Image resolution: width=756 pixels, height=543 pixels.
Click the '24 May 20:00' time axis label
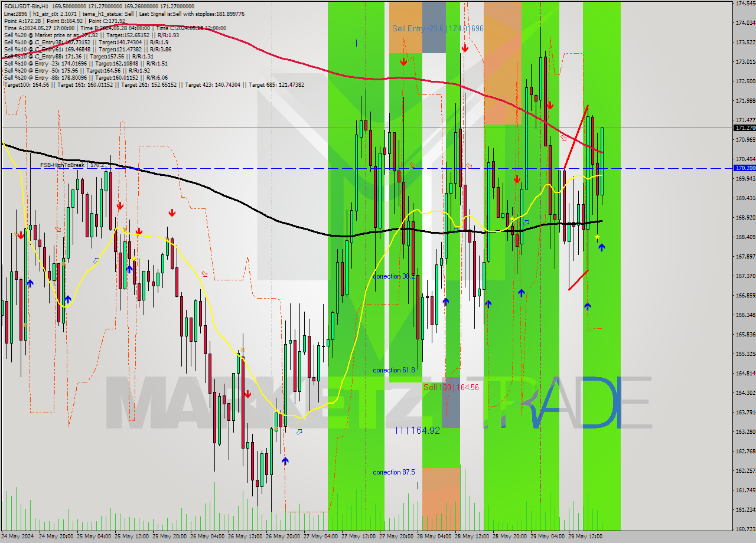pyautogui.click(x=56, y=537)
